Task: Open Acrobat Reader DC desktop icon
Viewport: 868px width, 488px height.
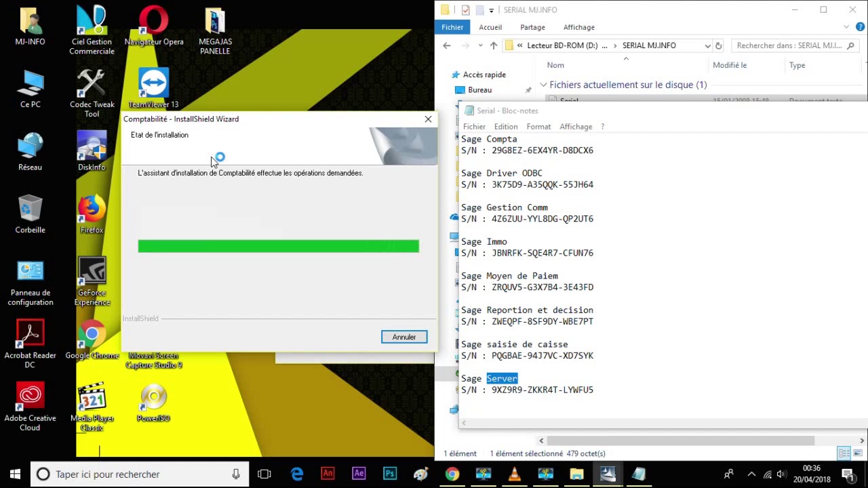Action: [30, 344]
